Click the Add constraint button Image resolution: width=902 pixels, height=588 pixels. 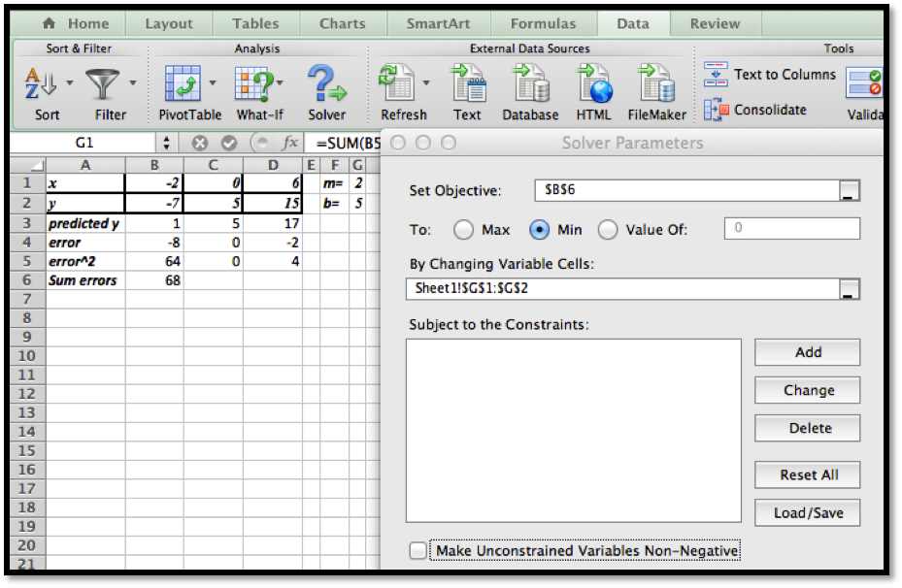click(807, 352)
